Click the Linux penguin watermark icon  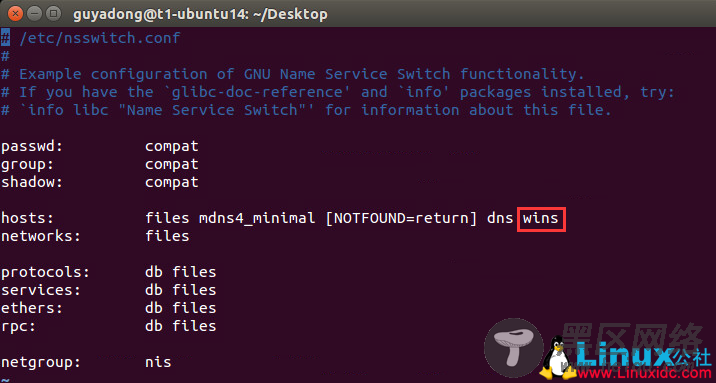pos(555,357)
